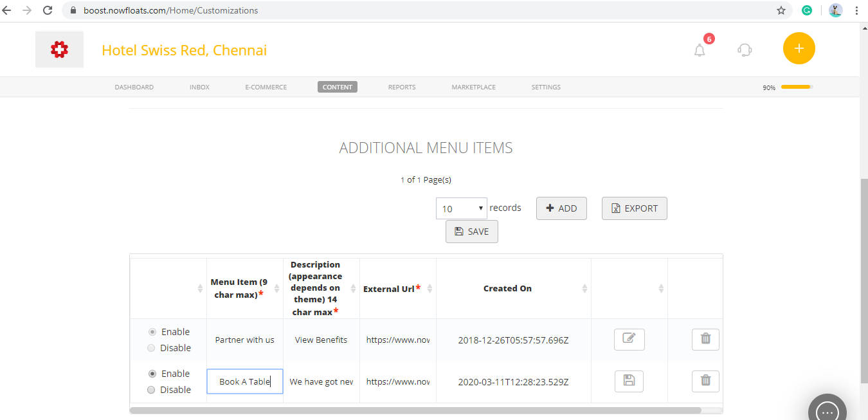Click date 2018-12-26T05:57:57.696Z
Screen dimensions: 868x420
[x=514, y=340]
